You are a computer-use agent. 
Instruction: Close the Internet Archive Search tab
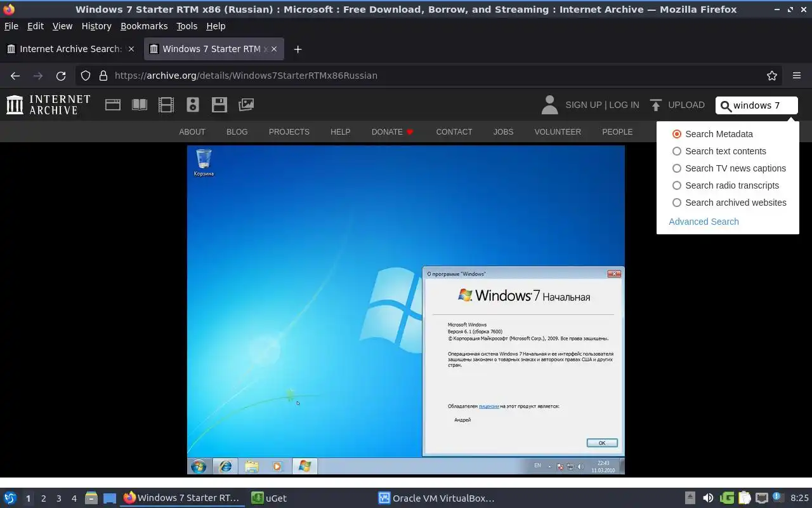131,49
